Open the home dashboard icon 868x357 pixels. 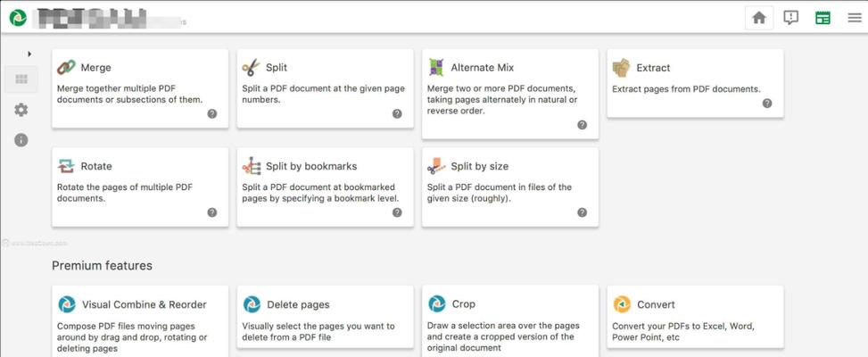[759, 18]
